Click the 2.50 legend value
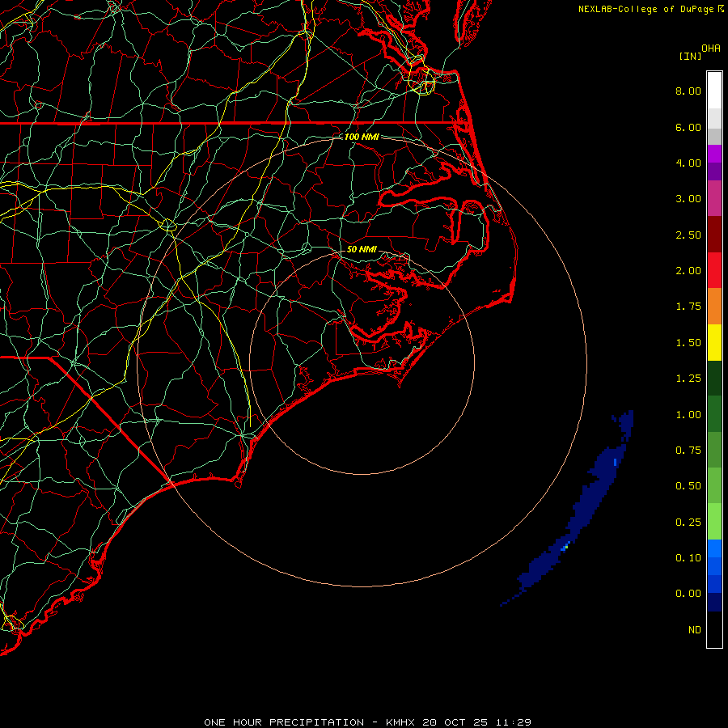The height and width of the screenshot is (728, 728). (688, 235)
